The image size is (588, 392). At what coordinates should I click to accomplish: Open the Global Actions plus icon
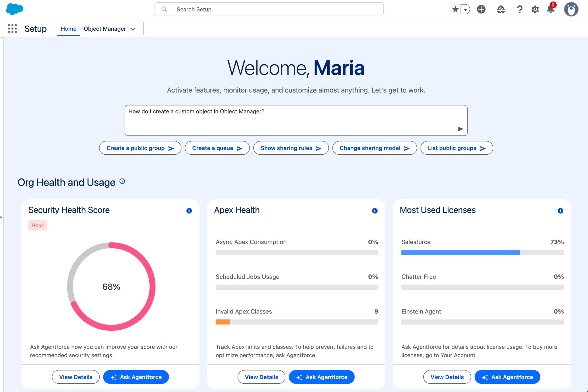tap(481, 9)
